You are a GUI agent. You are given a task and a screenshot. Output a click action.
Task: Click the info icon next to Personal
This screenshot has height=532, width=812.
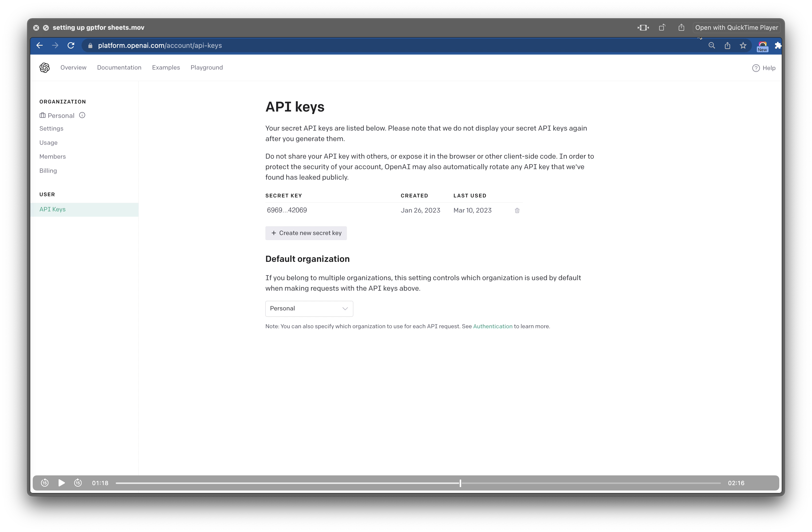(82, 115)
